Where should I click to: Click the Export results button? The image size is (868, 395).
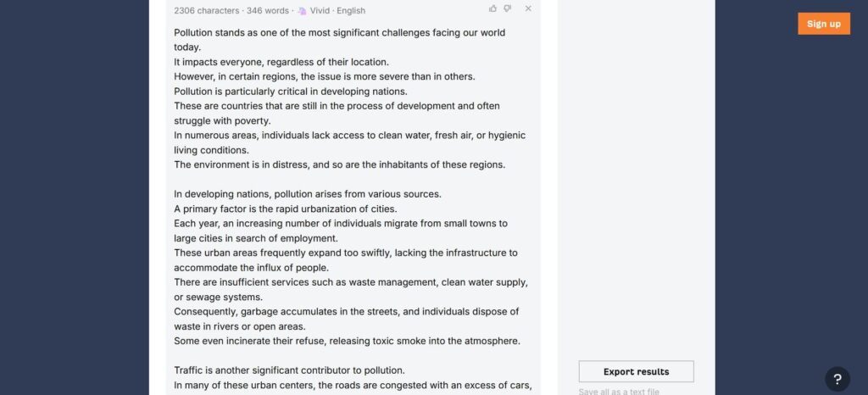tap(636, 371)
